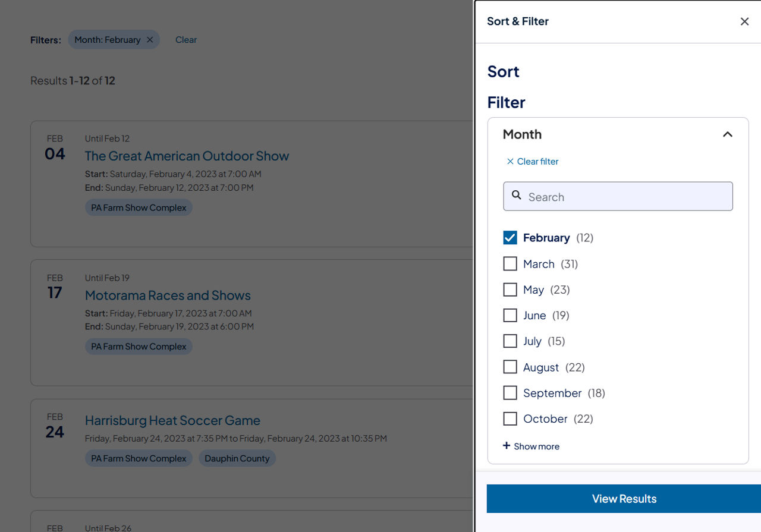Focus the month Search field
The height and width of the screenshot is (532, 761).
[618, 196]
